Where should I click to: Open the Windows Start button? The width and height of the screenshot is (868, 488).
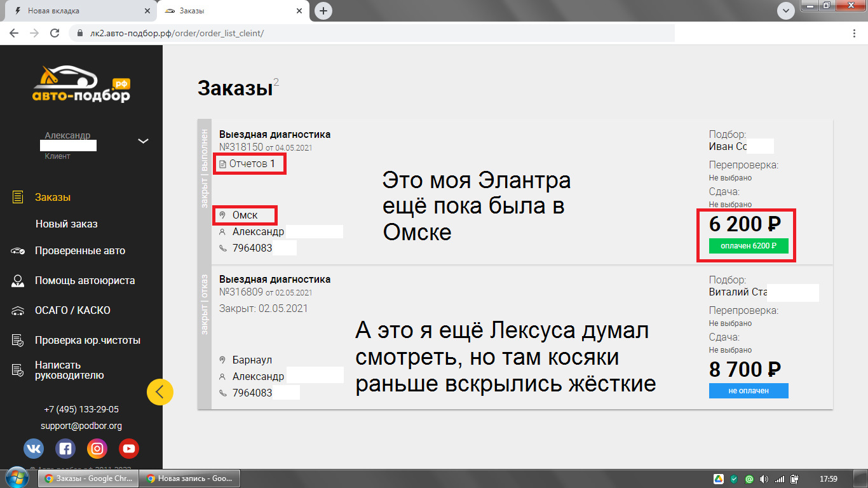click(x=17, y=478)
